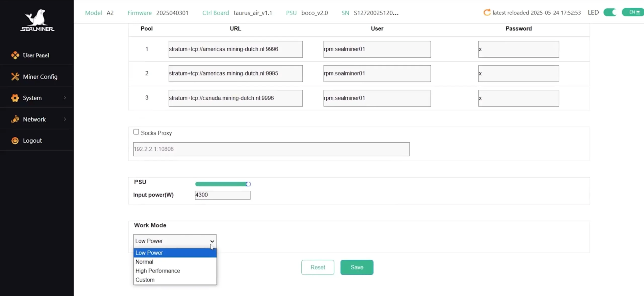The width and height of the screenshot is (644, 296).
Task: Open the Network settings section
Action: point(34,119)
